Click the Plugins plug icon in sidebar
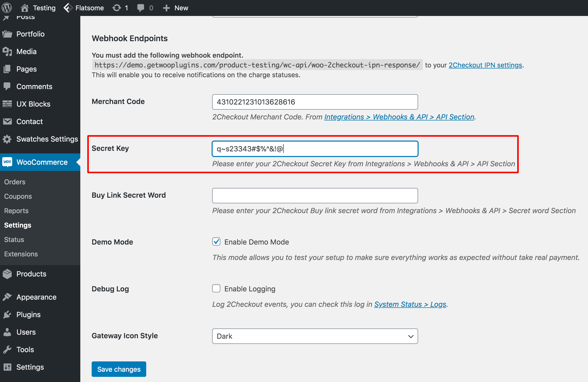Image resolution: width=588 pixels, height=382 pixels. (x=7, y=315)
